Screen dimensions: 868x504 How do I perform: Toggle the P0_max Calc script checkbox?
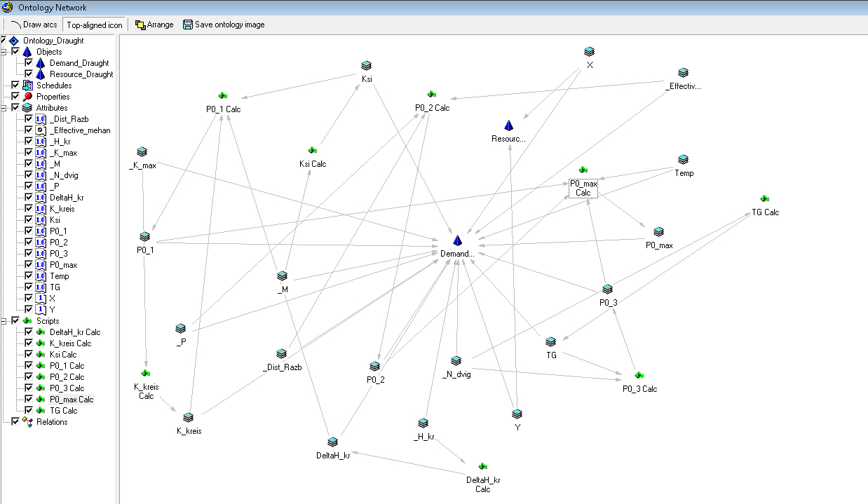pos(29,400)
